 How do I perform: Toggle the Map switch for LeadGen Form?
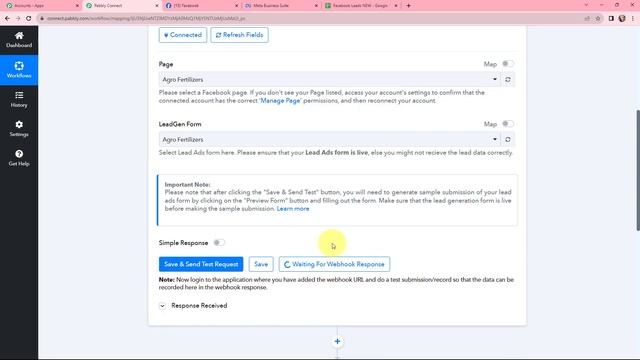pyautogui.click(x=508, y=124)
